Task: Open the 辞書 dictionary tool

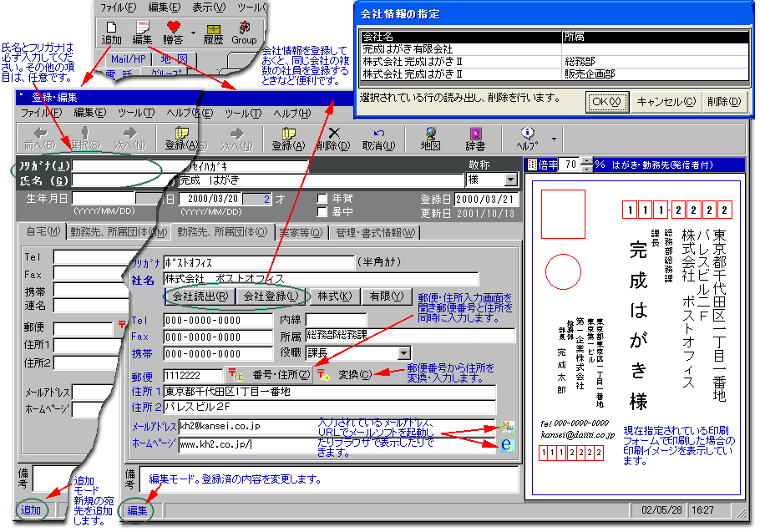Action: pos(476,139)
